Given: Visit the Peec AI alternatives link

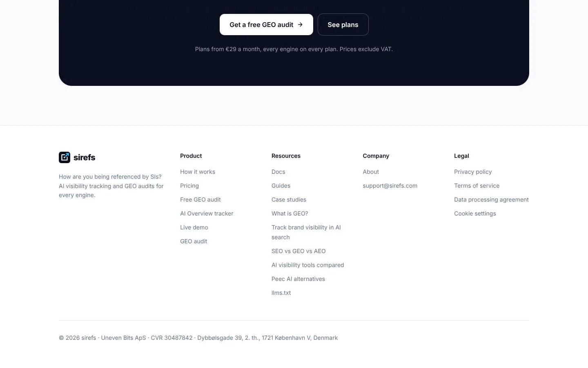Looking at the screenshot, I should point(298,279).
